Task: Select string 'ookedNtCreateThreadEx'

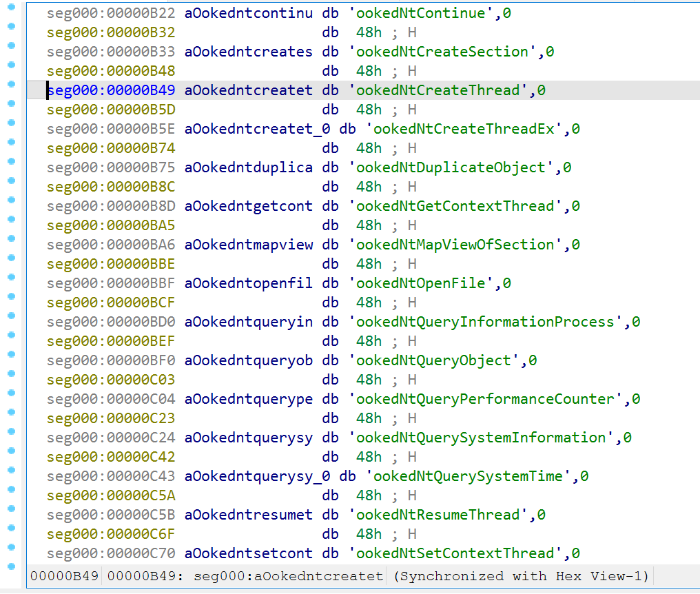Action: point(464,129)
